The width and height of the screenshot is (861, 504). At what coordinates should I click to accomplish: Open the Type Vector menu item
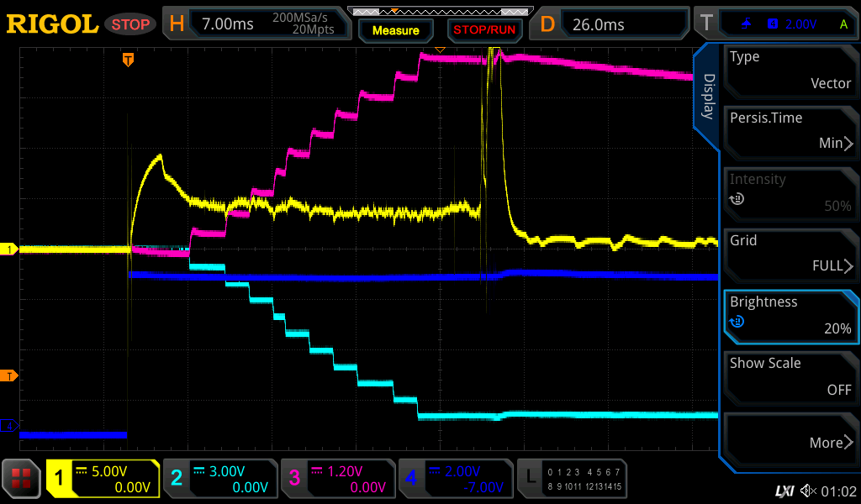(790, 70)
